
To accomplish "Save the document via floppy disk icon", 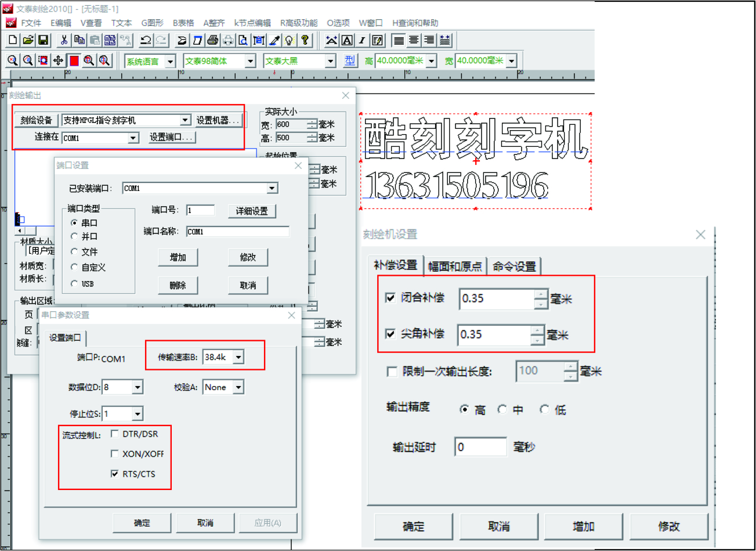I will (x=43, y=40).
